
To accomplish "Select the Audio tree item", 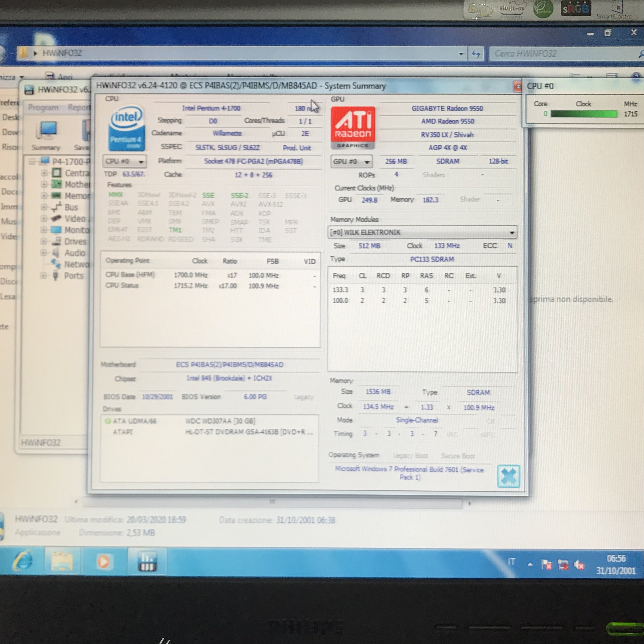I will pyautogui.click(x=75, y=253).
